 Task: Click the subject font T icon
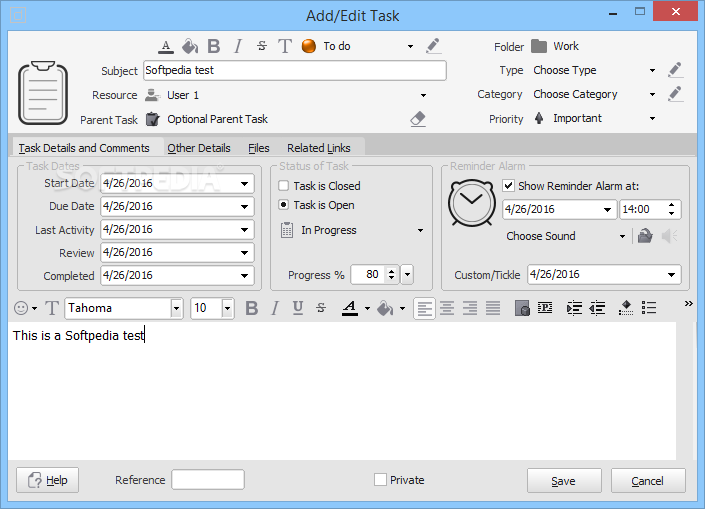click(285, 46)
